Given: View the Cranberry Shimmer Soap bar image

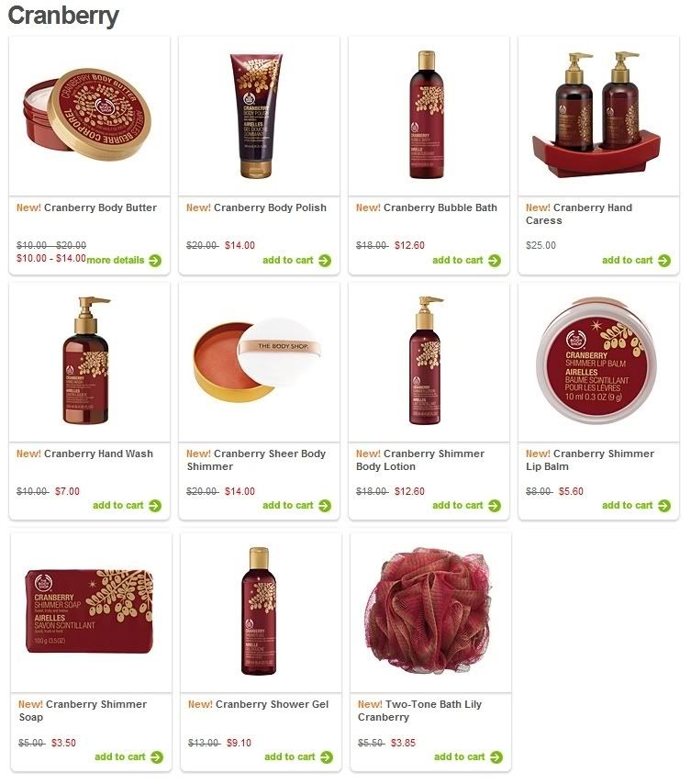Looking at the screenshot, I should click(x=89, y=610).
